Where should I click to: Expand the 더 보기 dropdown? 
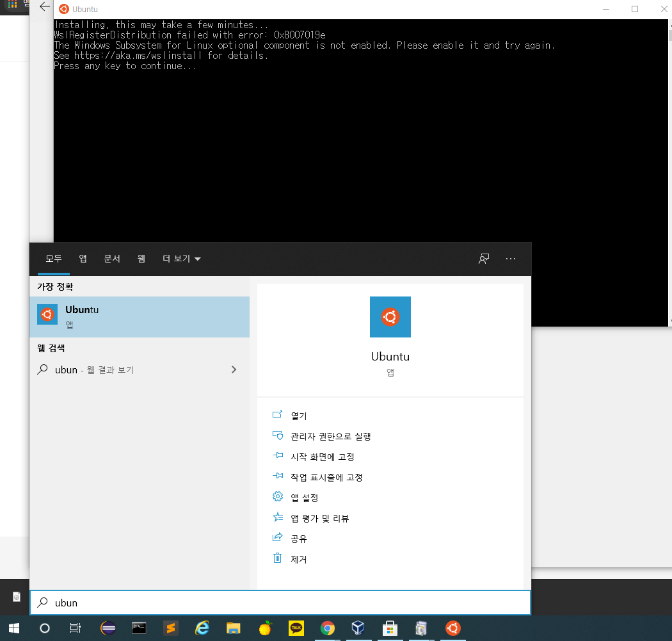click(x=181, y=259)
